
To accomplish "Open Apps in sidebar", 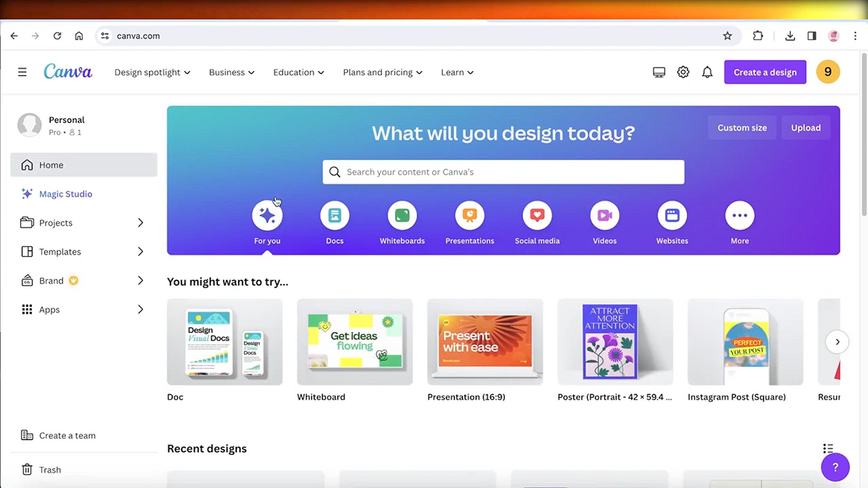I will coord(49,310).
